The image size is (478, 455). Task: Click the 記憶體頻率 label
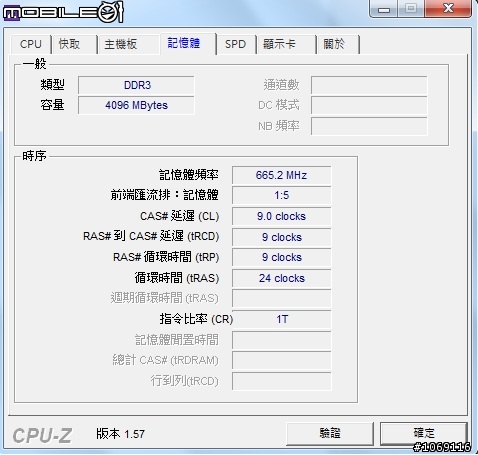pyautogui.click(x=189, y=175)
